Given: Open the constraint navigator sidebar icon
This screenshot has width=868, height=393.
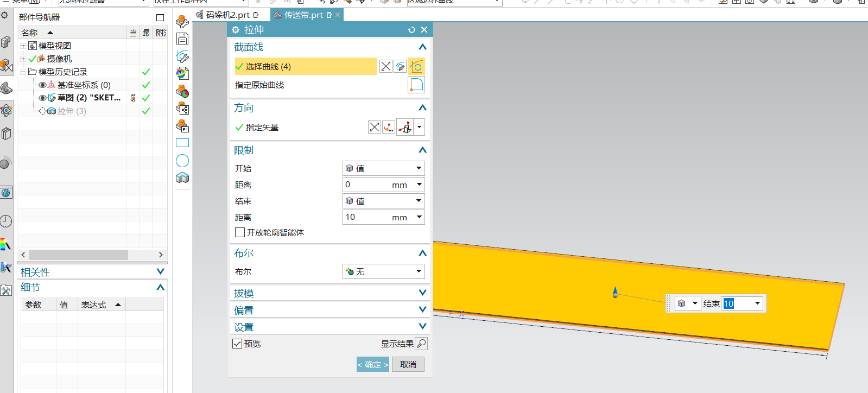Looking at the screenshot, I should [5, 66].
